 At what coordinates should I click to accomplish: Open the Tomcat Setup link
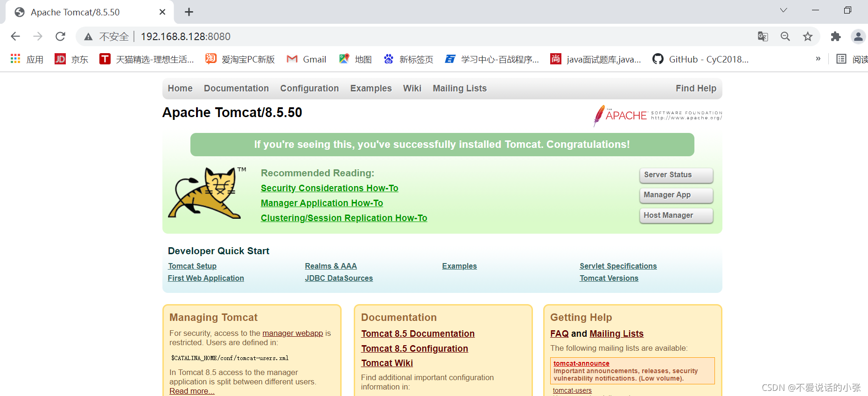(192, 266)
